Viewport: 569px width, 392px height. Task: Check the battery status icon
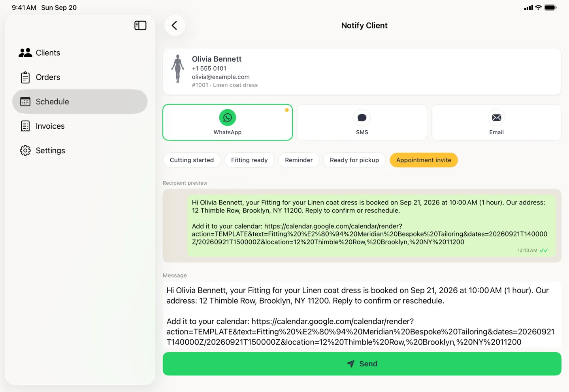click(x=550, y=8)
